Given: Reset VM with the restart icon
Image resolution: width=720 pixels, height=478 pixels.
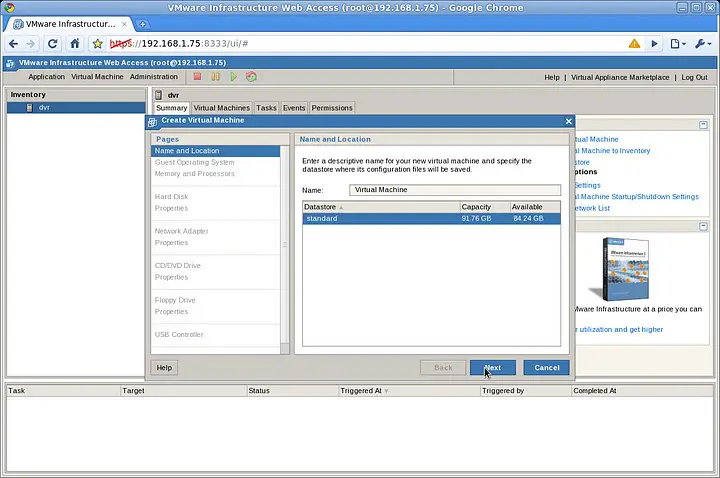Looking at the screenshot, I should [x=251, y=77].
